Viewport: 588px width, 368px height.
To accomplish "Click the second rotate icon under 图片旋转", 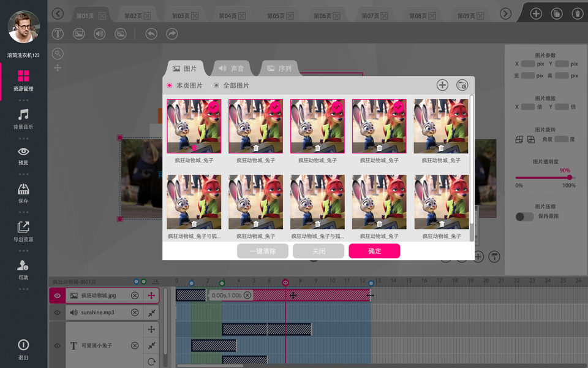I will (x=531, y=139).
